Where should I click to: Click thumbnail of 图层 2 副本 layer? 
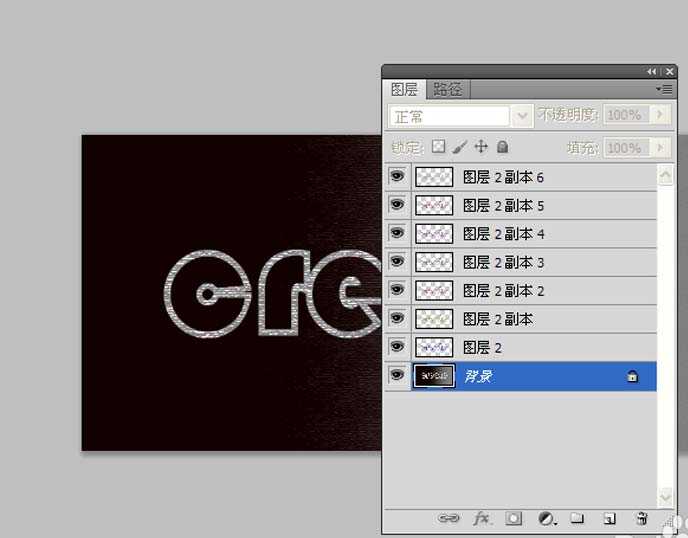click(434, 319)
